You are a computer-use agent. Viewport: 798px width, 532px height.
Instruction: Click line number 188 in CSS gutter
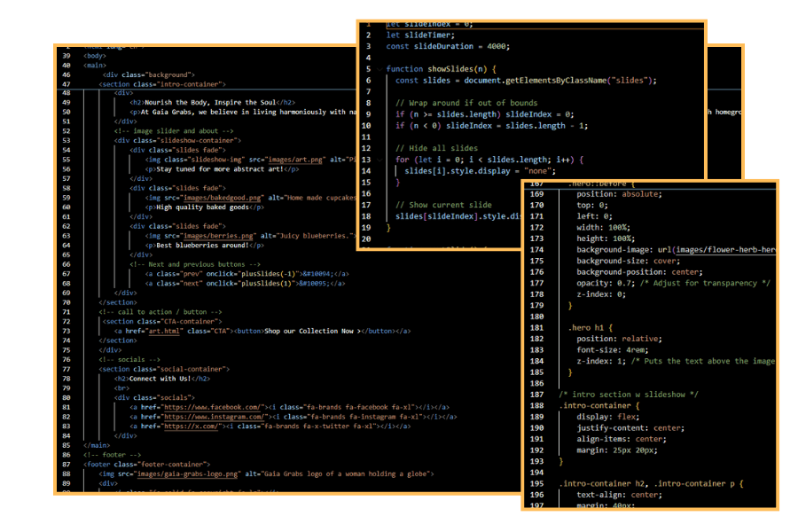click(x=536, y=405)
